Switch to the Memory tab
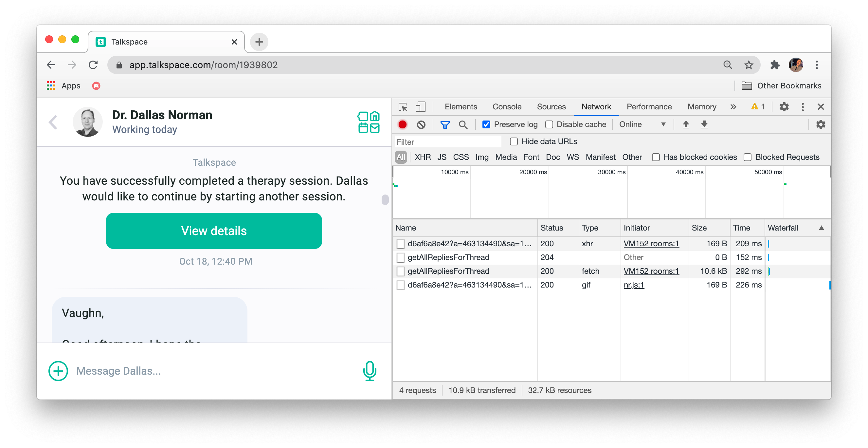Screen dimensions: 868x448 pyautogui.click(x=701, y=107)
